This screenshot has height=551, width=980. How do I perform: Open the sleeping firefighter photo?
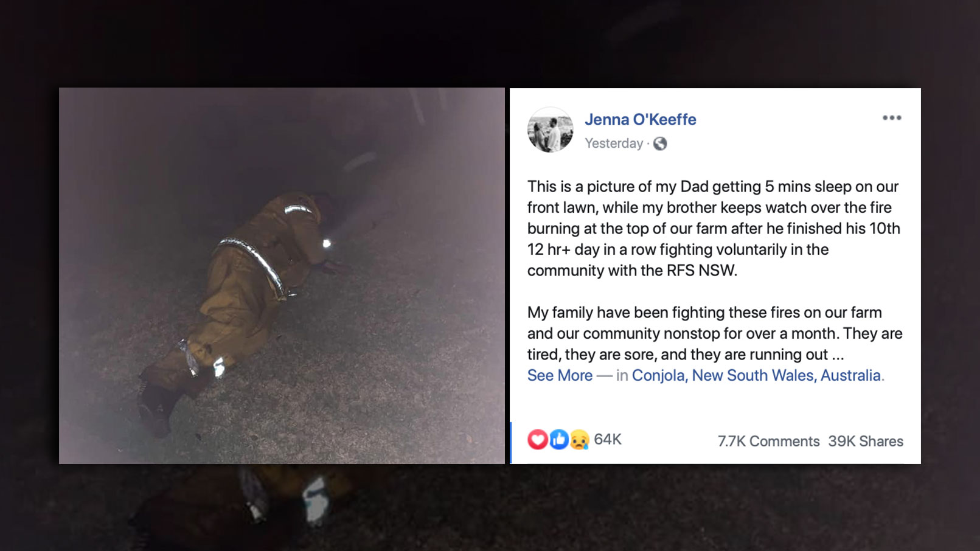coord(282,275)
